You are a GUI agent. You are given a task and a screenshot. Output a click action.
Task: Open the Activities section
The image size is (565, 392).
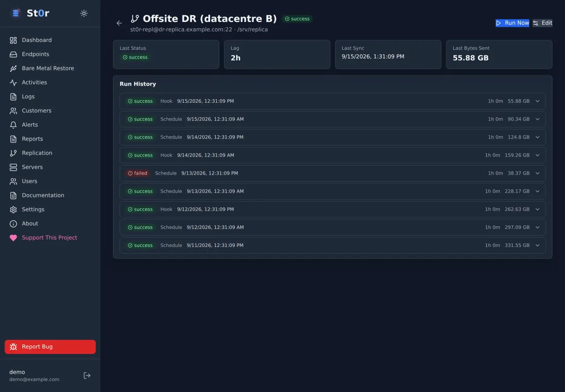pyautogui.click(x=50, y=82)
